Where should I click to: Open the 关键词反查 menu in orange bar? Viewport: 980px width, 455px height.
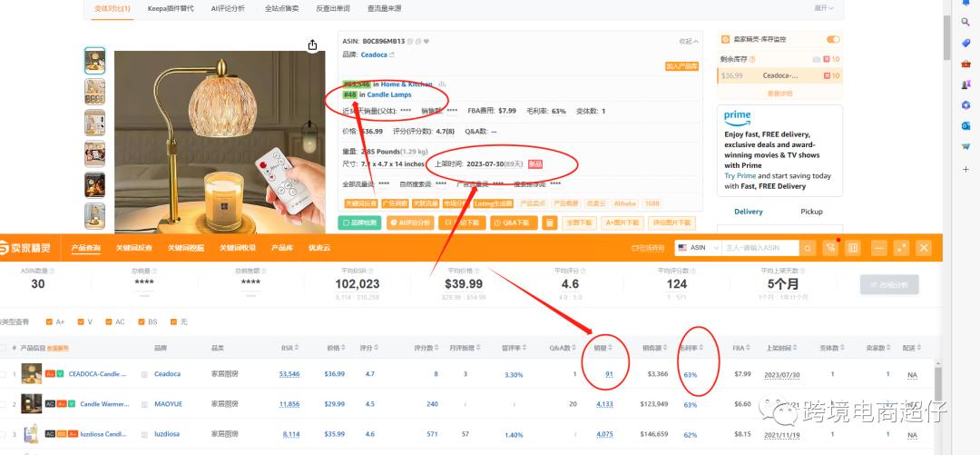[133, 248]
